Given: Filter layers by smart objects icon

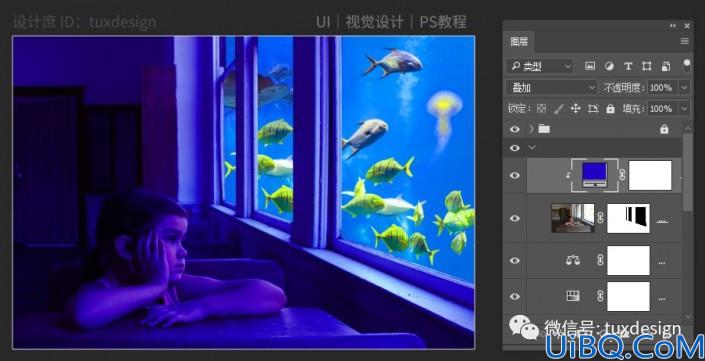Looking at the screenshot, I should click(x=666, y=66).
